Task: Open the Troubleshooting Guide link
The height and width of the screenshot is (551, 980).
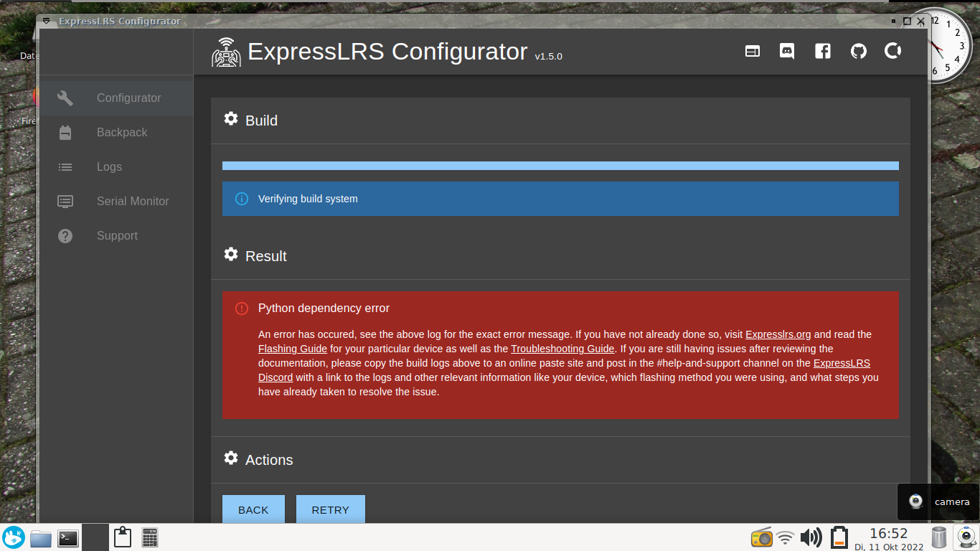Action: 562,349
